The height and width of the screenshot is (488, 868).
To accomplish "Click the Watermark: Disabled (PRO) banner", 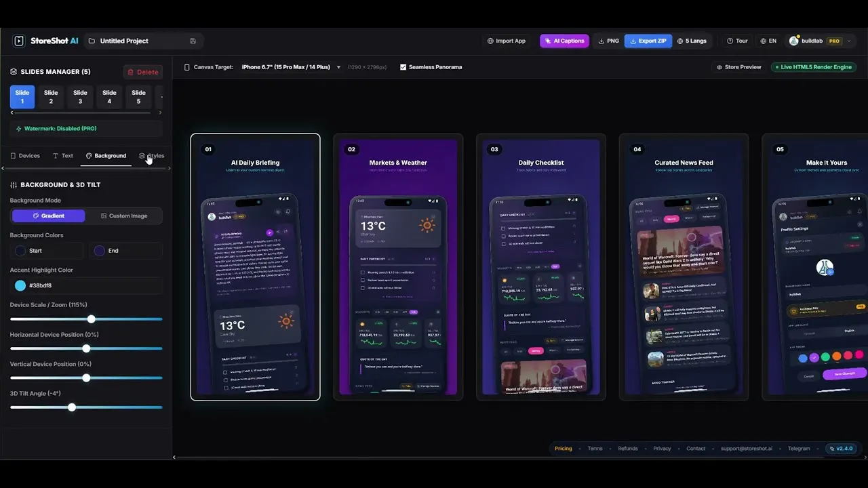I will pos(86,128).
